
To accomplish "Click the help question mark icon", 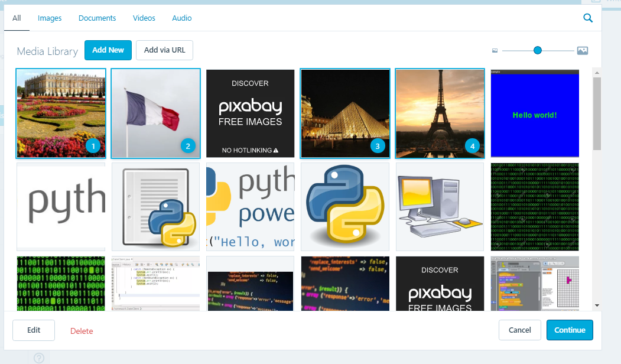I will 39,357.
